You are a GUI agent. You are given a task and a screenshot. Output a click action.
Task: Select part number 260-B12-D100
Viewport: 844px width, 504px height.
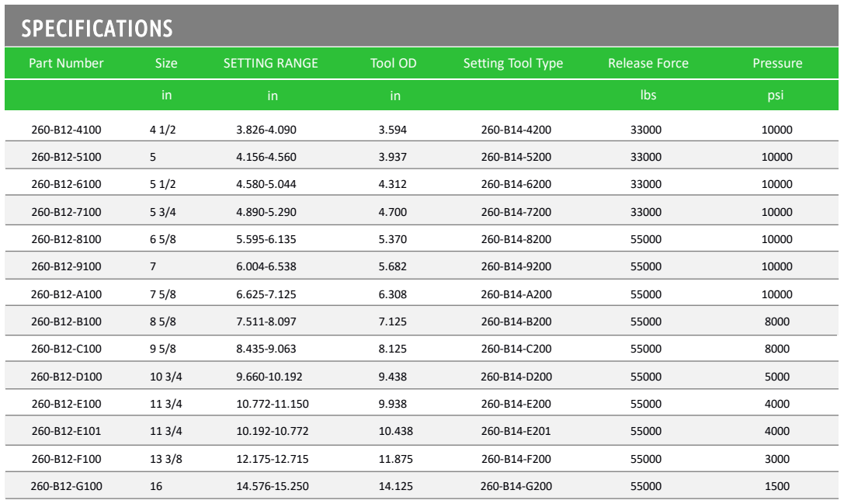(66, 377)
